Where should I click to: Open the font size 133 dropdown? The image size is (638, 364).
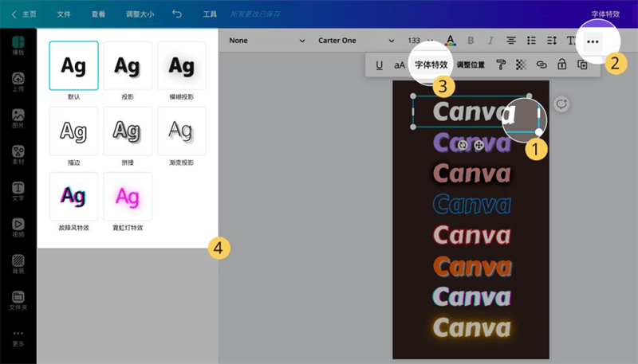(x=420, y=41)
